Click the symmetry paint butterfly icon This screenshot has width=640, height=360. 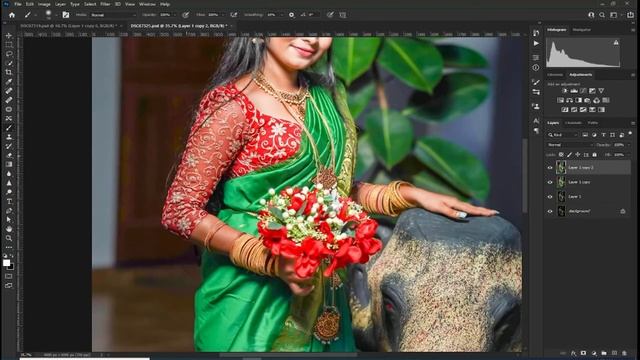[x=343, y=15]
